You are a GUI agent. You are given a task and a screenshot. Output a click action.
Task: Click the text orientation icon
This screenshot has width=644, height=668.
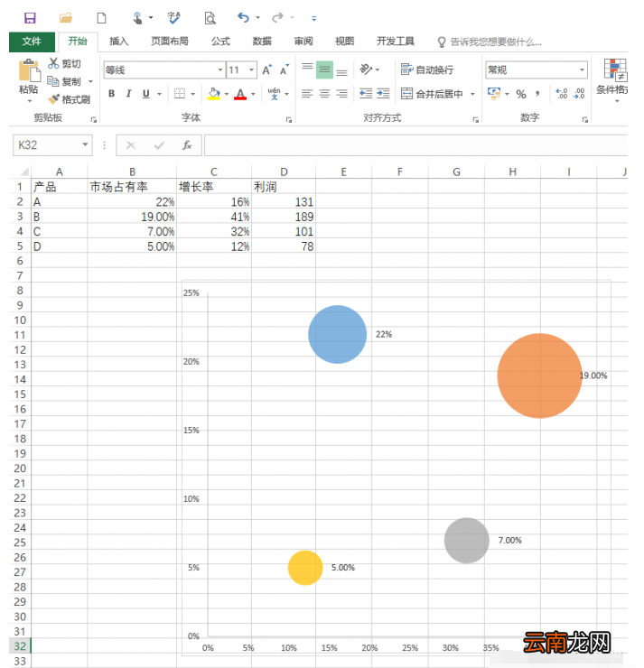(366, 70)
